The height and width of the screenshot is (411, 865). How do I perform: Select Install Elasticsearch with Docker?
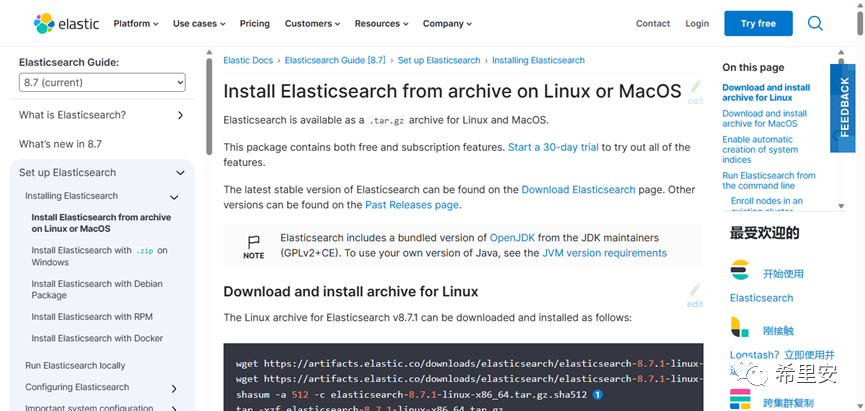(x=97, y=338)
